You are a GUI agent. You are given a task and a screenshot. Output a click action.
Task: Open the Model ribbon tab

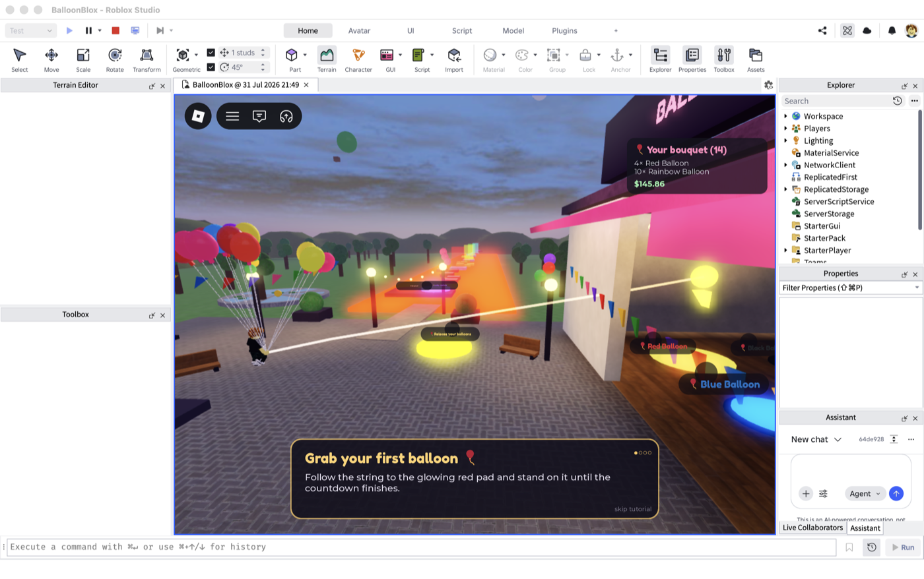[513, 30]
